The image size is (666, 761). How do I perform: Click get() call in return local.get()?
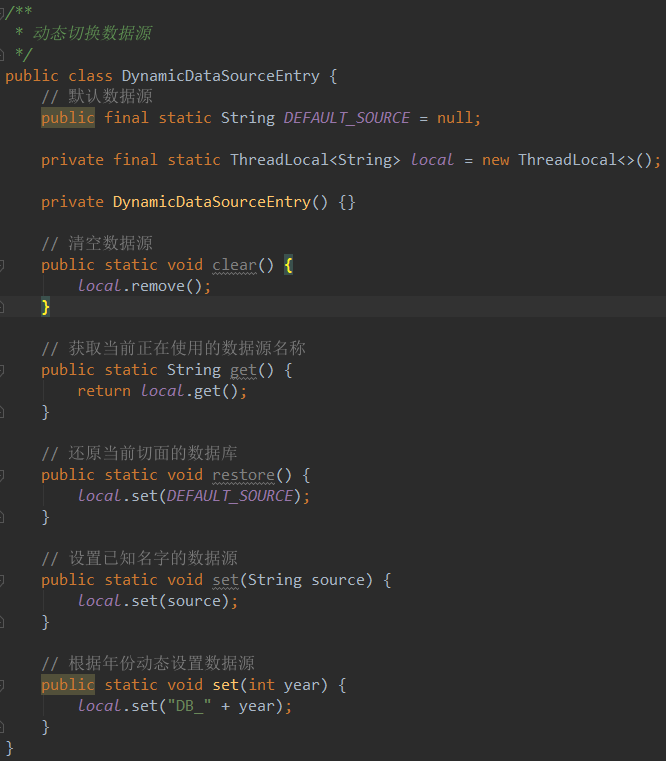pos(216,391)
